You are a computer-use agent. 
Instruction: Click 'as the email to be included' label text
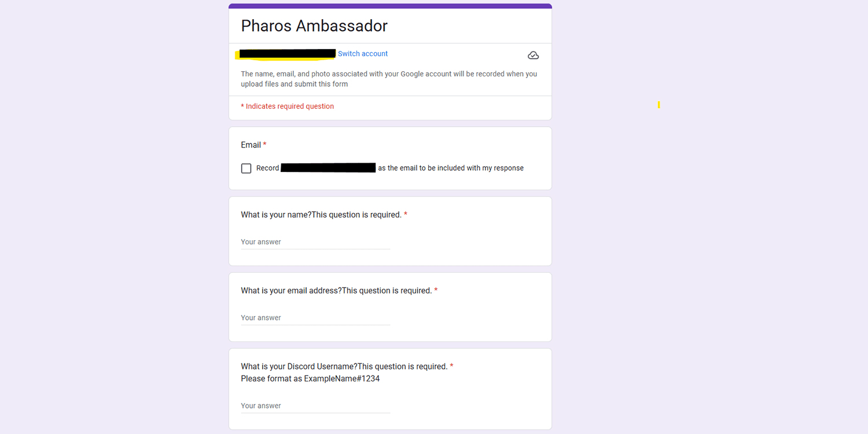[x=451, y=168]
